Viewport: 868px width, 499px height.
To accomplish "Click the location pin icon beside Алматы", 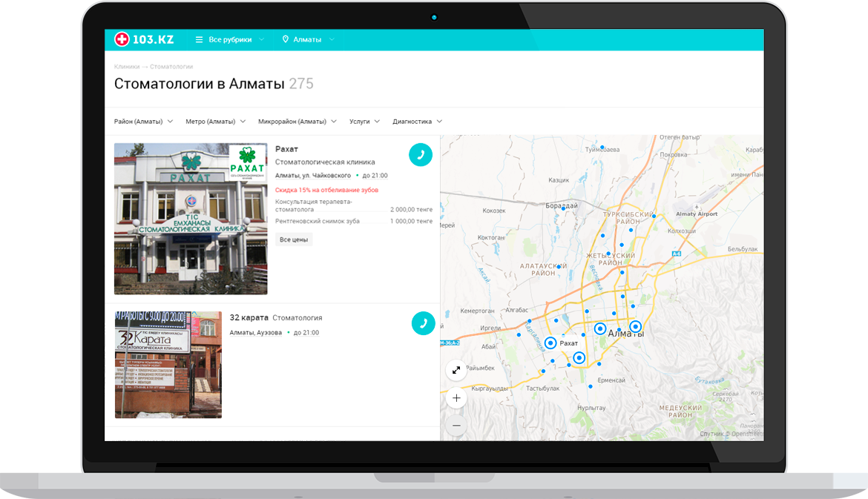I will 286,39.
